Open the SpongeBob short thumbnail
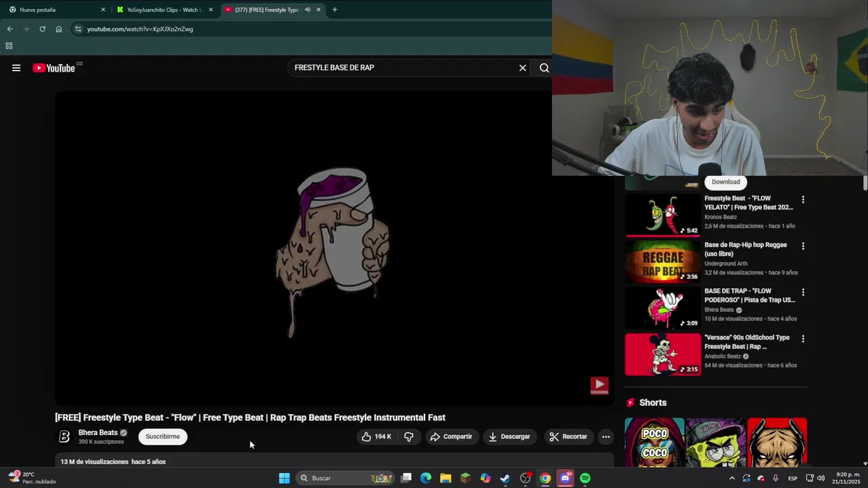This screenshot has width=868, height=488. [x=715, y=442]
